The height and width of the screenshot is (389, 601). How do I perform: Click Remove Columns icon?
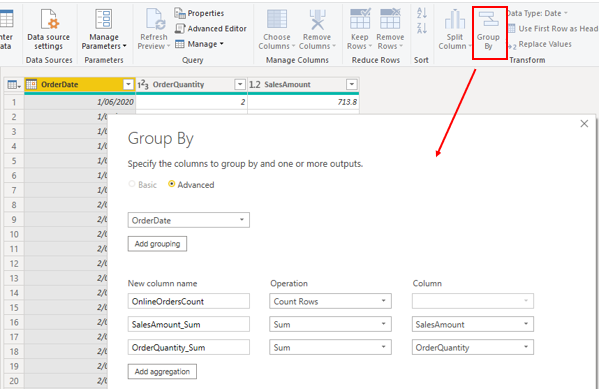[x=317, y=19]
